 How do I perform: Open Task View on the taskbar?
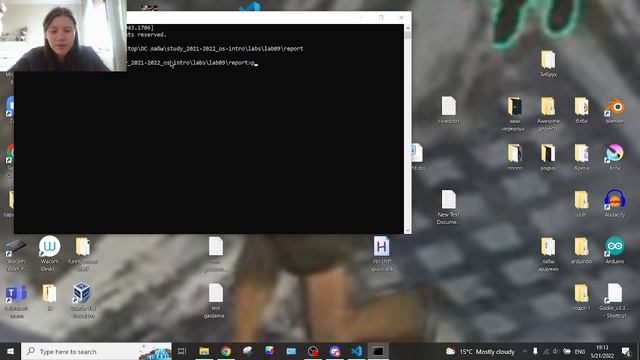click(x=182, y=351)
